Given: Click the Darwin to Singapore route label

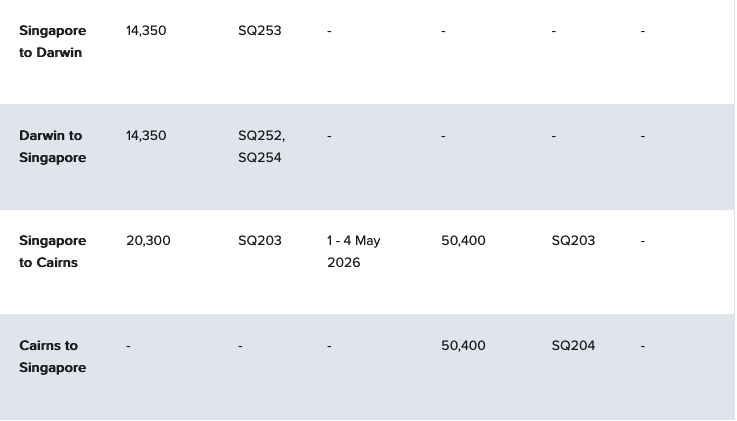Looking at the screenshot, I should 52,146.
